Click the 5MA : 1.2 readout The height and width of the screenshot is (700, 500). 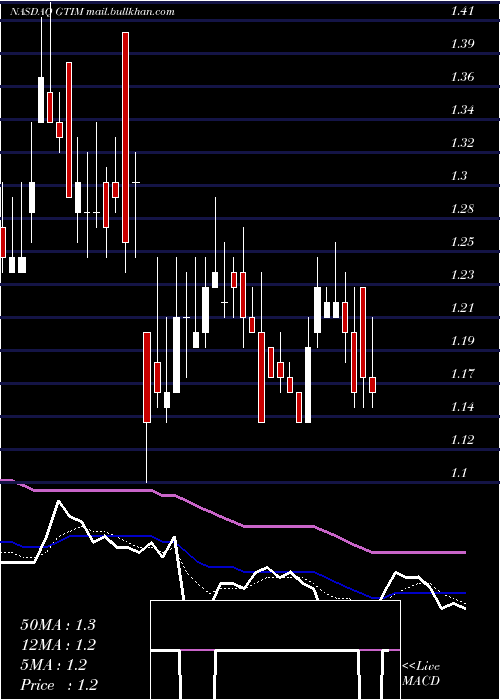pyautogui.click(x=54, y=665)
